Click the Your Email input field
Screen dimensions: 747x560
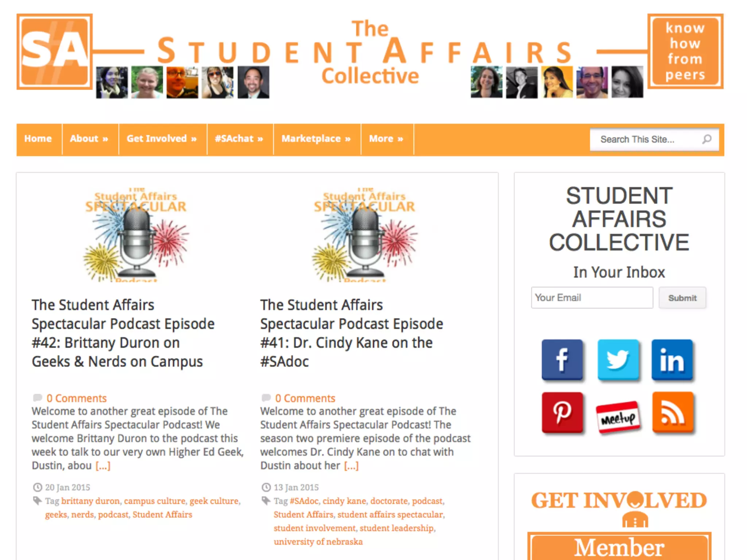click(x=592, y=297)
